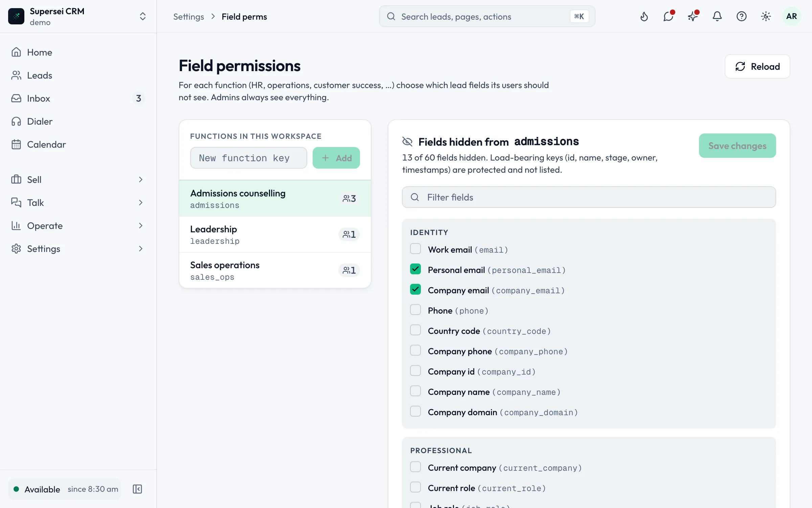Expand the Sell section chevron

[x=141, y=179]
